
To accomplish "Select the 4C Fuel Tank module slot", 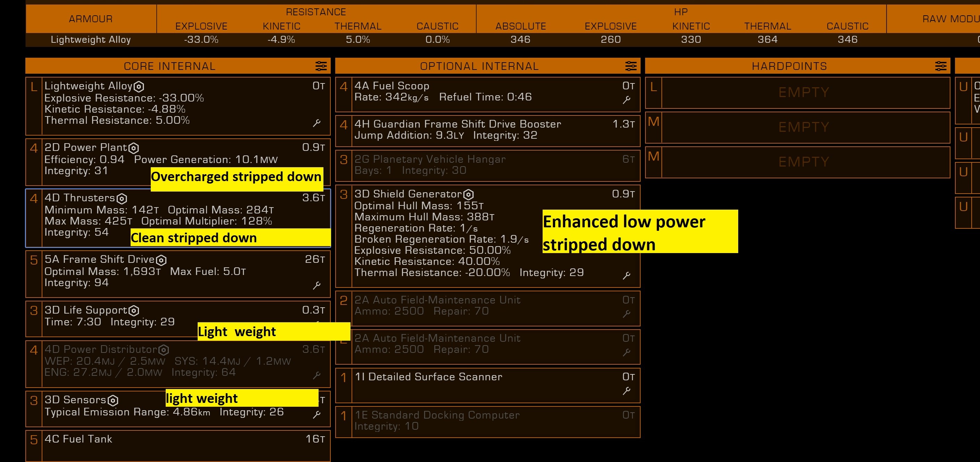I will (x=178, y=446).
